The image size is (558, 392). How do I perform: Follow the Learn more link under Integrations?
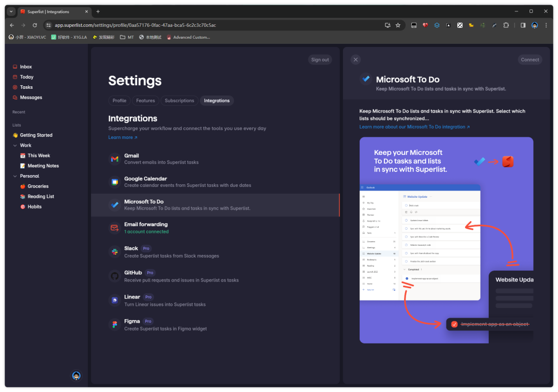click(x=122, y=137)
